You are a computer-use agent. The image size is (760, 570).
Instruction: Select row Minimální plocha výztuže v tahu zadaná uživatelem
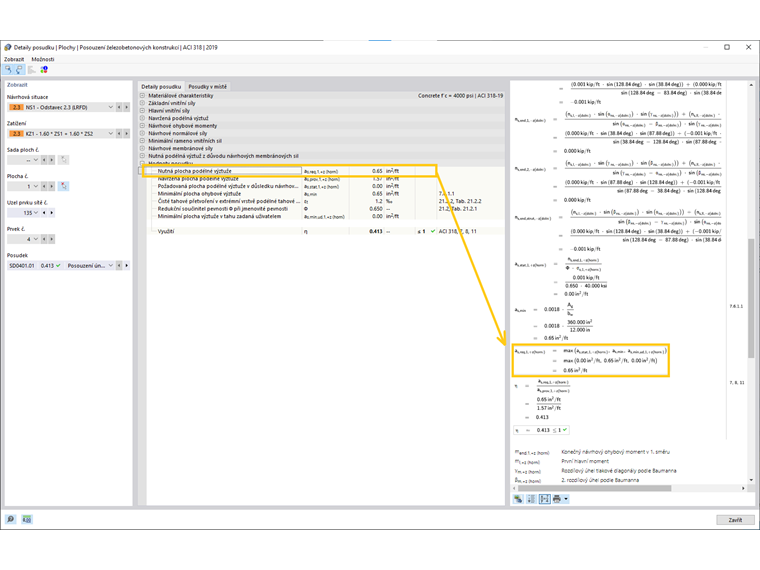click(325, 216)
